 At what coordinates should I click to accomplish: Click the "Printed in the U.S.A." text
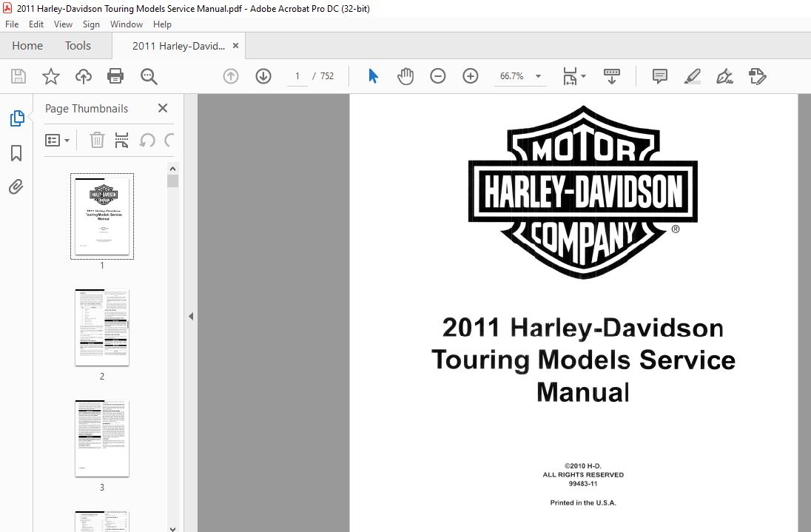(x=583, y=502)
